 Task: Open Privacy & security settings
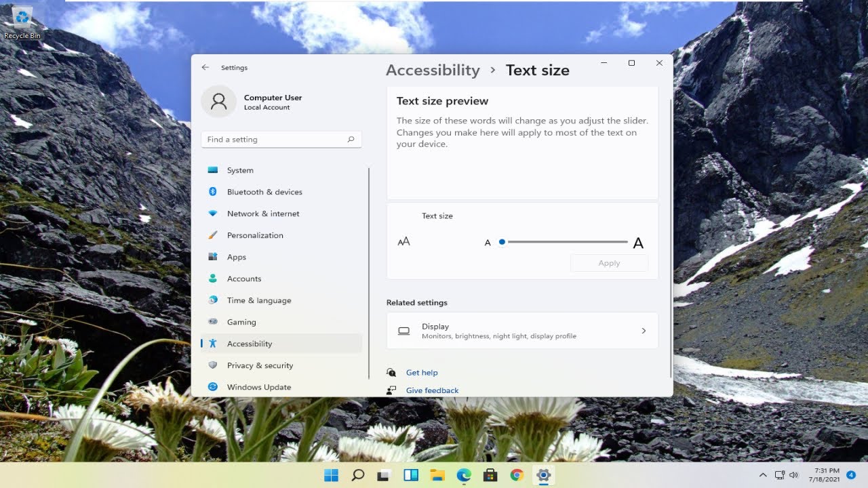[260, 365]
